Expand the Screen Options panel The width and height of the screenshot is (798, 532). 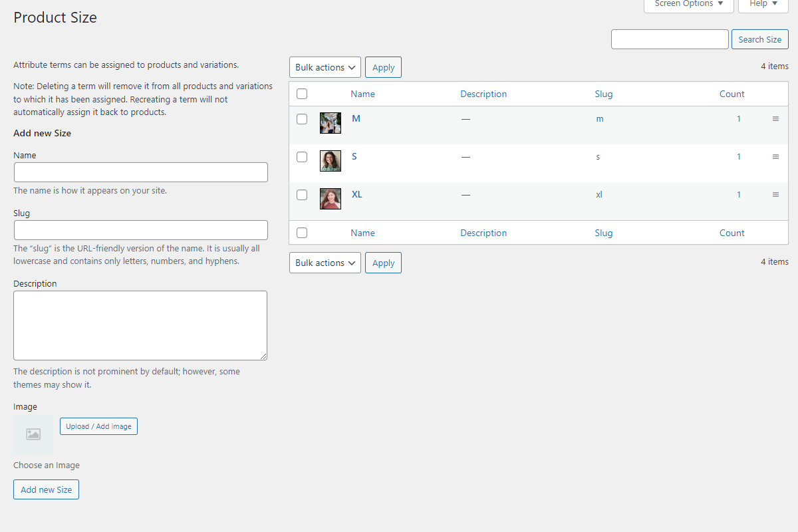click(688, 4)
